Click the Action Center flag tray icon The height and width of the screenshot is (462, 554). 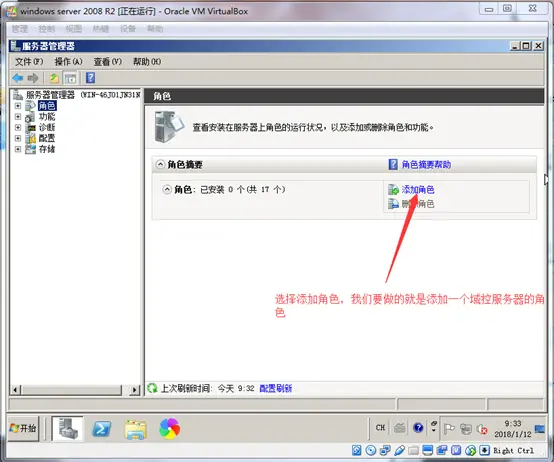point(449,428)
